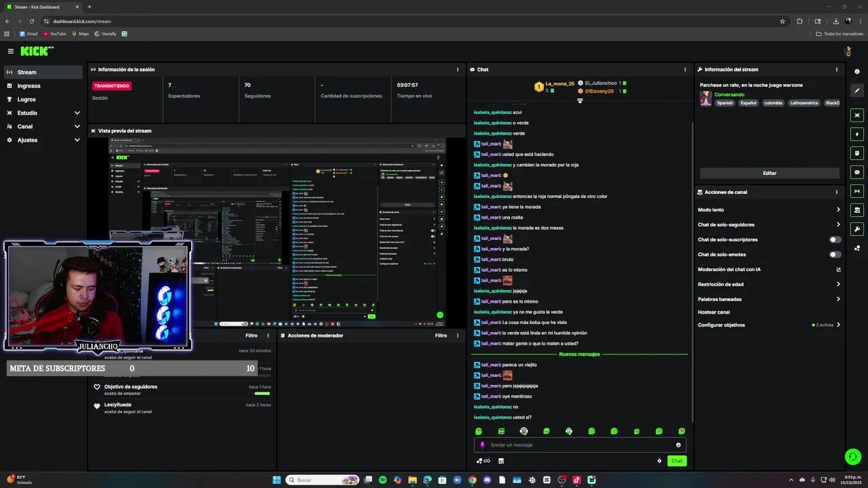Click the Conversando category thumbnail
Image resolution: width=868 pixels, height=488 pixels.
point(706,99)
